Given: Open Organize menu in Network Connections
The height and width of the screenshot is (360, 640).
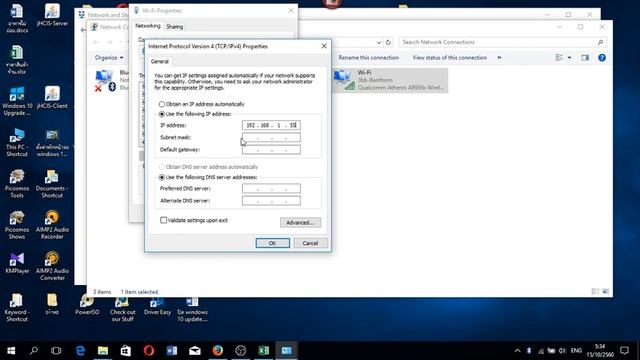Looking at the screenshot, I should coord(109,58).
